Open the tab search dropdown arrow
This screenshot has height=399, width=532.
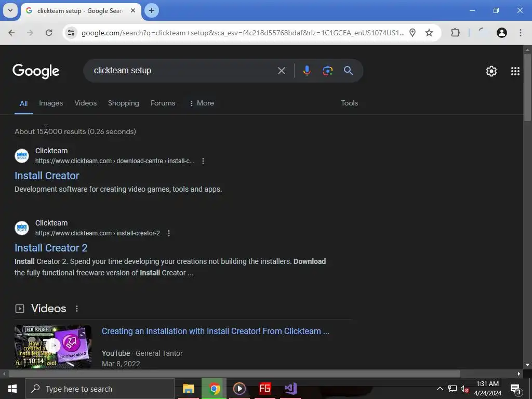10,10
